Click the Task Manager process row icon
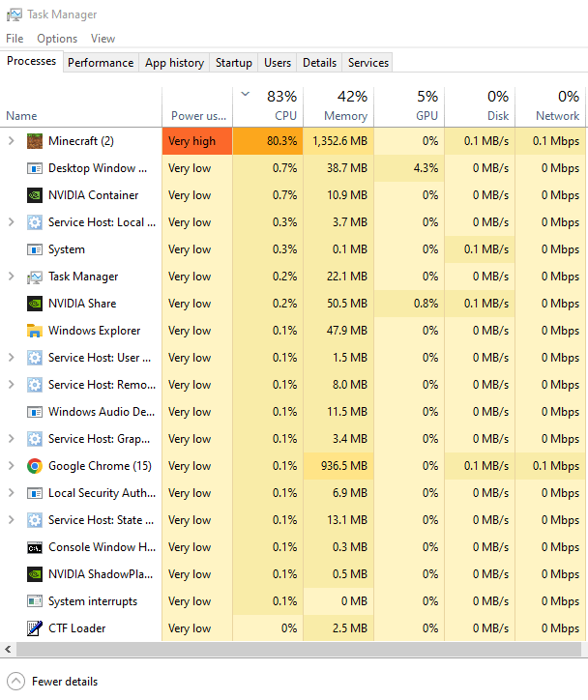 click(35, 277)
